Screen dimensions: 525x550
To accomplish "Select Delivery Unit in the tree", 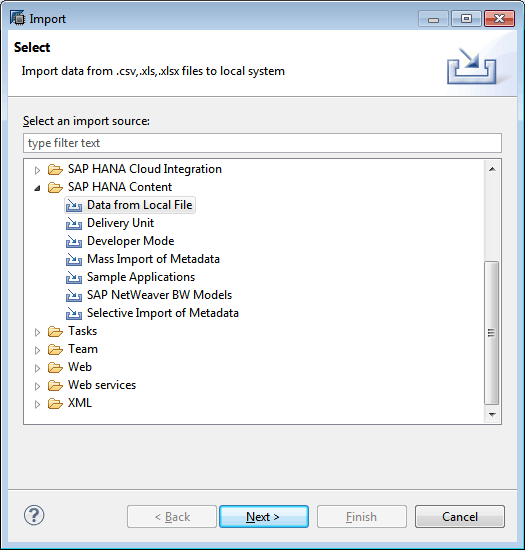I will 120,223.
